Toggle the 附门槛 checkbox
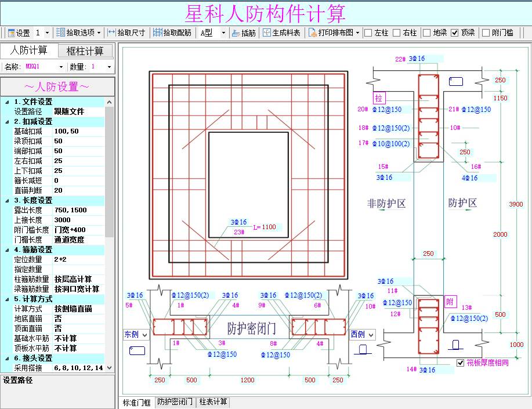The image size is (532, 409). click(x=486, y=33)
